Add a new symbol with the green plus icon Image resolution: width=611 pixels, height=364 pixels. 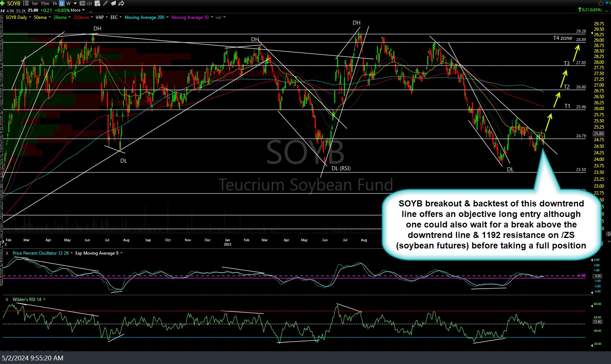click(3, 3)
